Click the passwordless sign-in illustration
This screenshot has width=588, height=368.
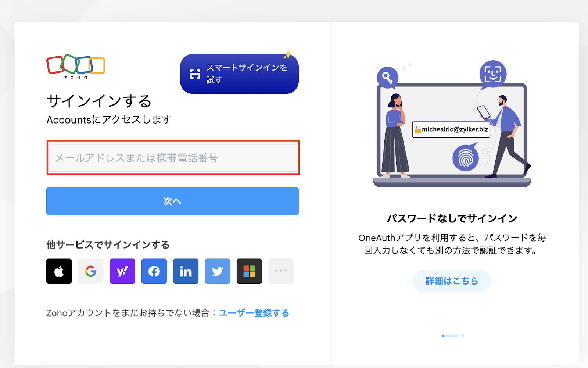point(452,124)
